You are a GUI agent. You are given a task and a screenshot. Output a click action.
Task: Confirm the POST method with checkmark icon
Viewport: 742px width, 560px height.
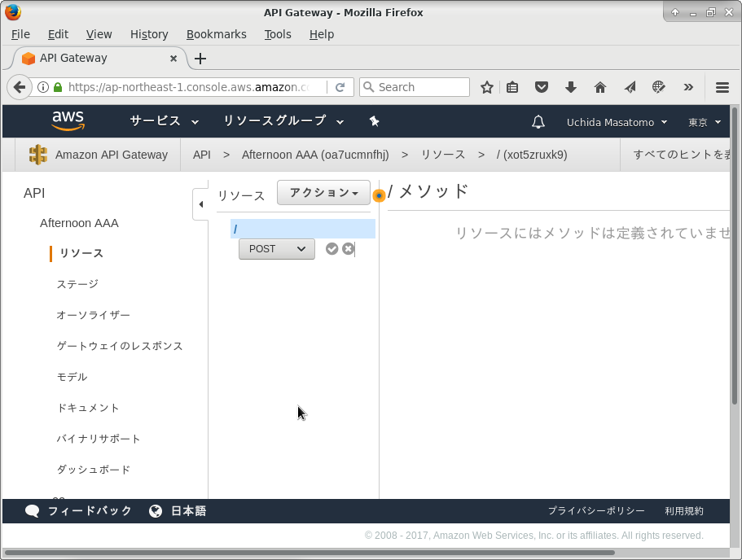[331, 249]
